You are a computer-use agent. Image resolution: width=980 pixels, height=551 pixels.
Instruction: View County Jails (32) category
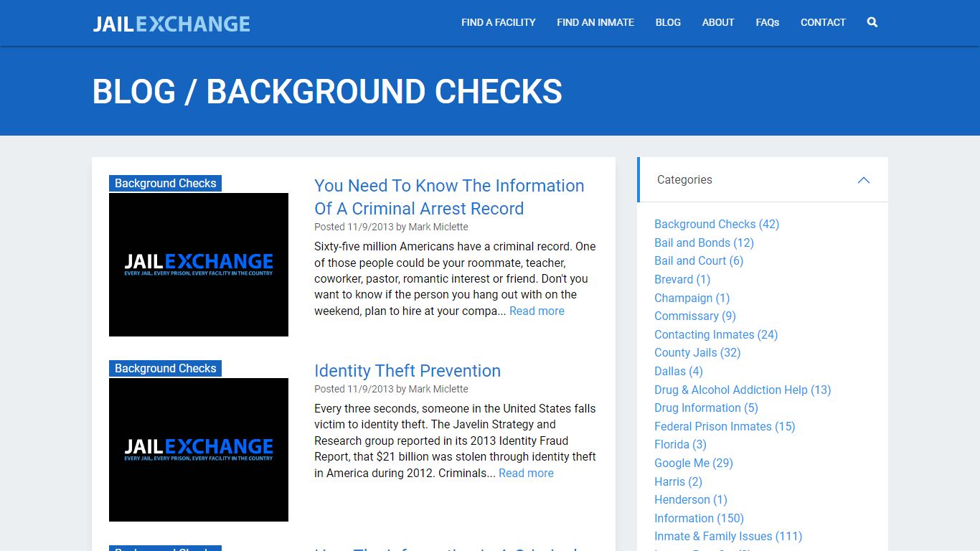click(697, 352)
